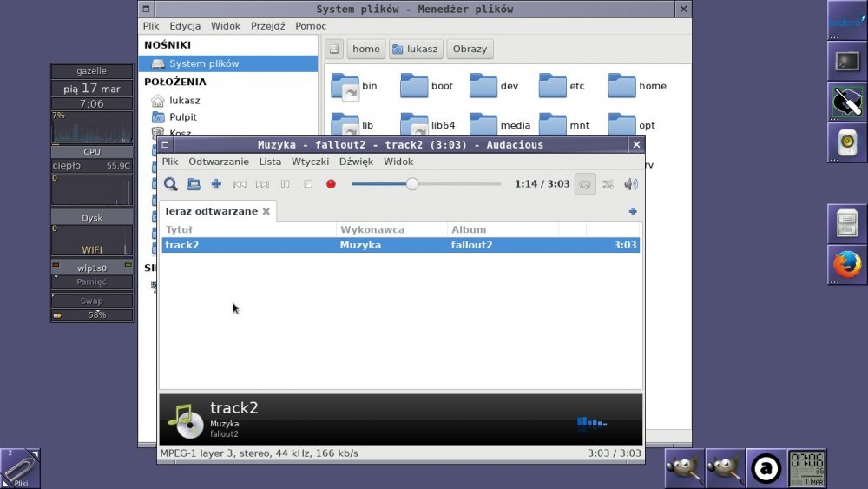868x489 pixels.
Task: Select the home folder icon
Action: (x=621, y=86)
